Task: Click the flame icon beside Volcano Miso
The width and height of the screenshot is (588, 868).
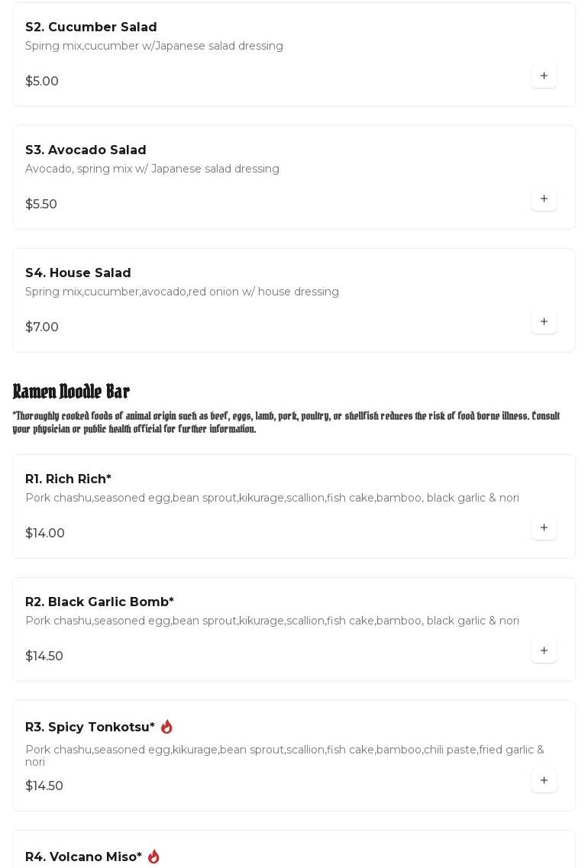Action: pyautogui.click(x=153, y=857)
